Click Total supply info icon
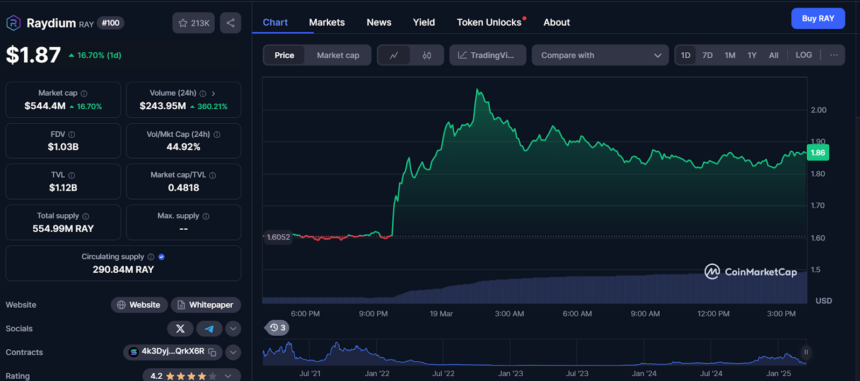The width and height of the screenshot is (860, 381). point(86,216)
